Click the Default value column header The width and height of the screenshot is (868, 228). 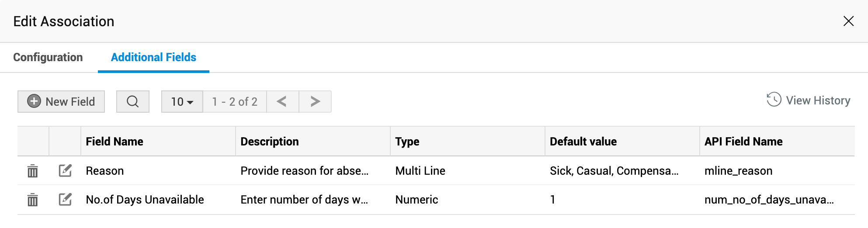(583, 142)
